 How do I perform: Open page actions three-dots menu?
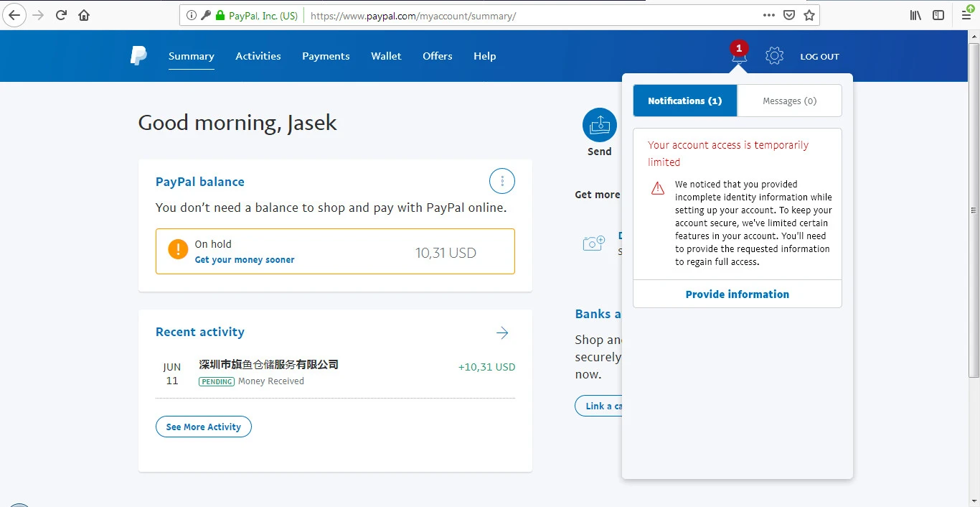coord(768,15)
